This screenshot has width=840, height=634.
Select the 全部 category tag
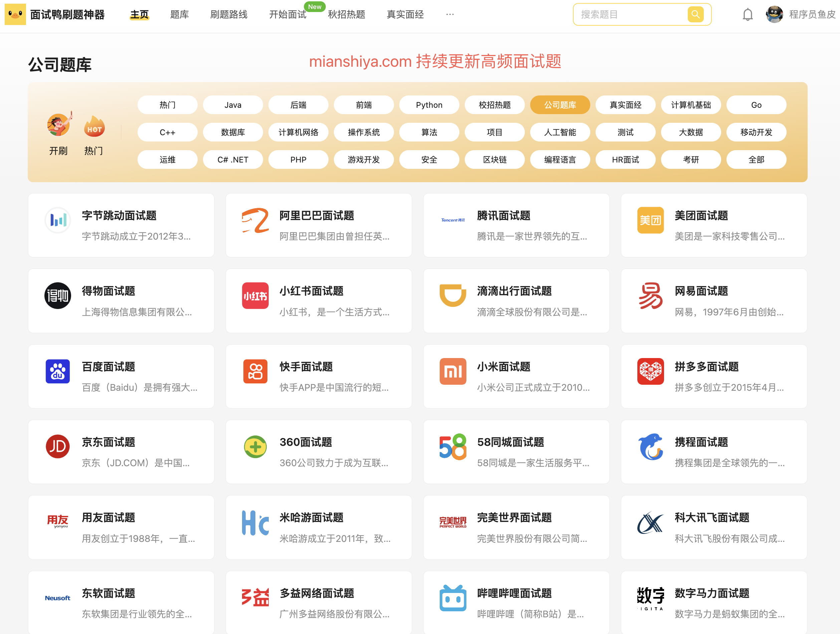click(756, 160)
